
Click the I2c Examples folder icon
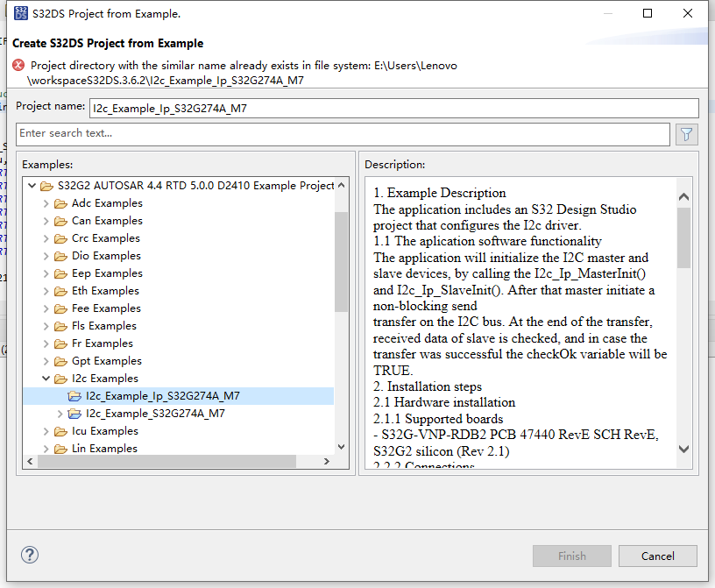[60, 379]
